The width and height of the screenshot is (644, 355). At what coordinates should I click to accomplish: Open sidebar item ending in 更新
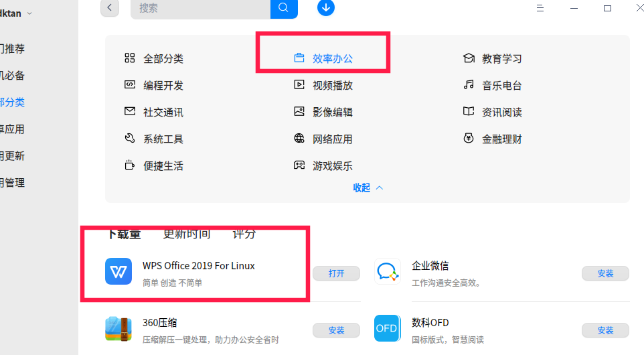tap(12, 156)
